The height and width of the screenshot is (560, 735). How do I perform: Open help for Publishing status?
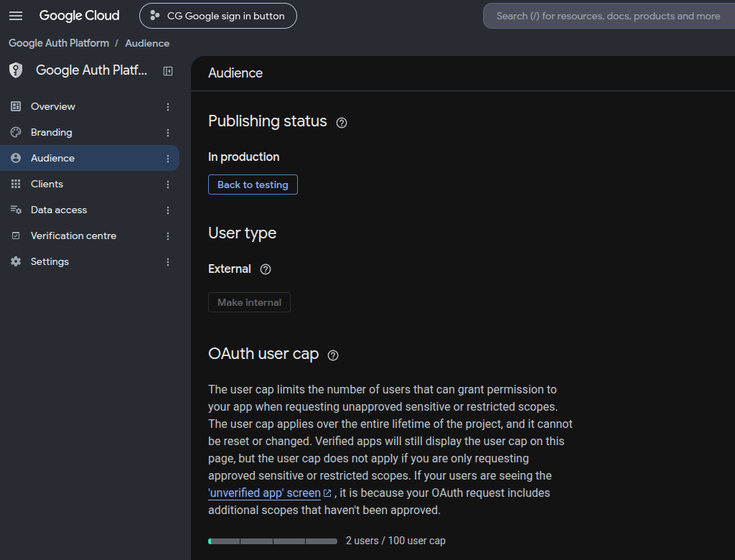[x=342, y=123]
